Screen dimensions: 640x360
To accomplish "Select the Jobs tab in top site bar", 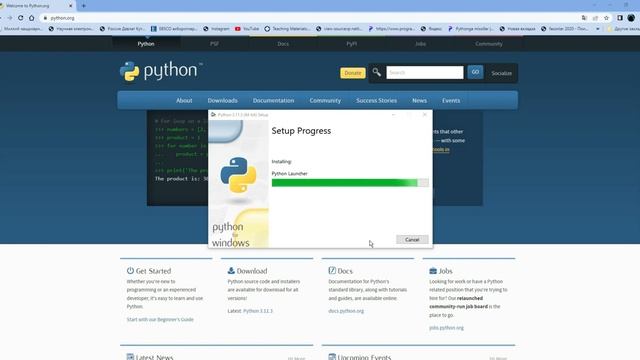I will click(x=420, y=44).
